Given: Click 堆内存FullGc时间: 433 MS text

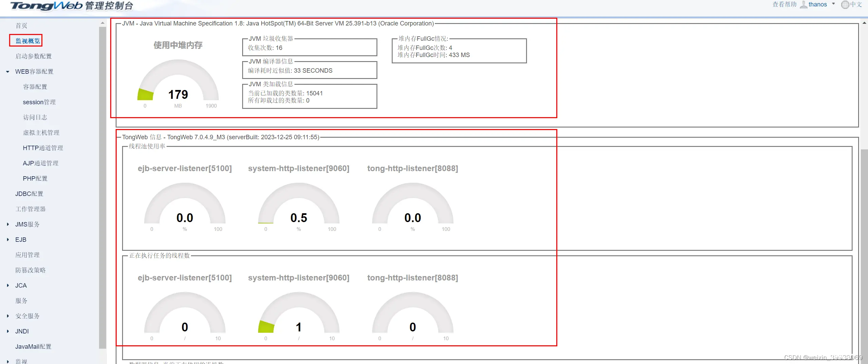Looking at the screenshot, I should 433,55.
